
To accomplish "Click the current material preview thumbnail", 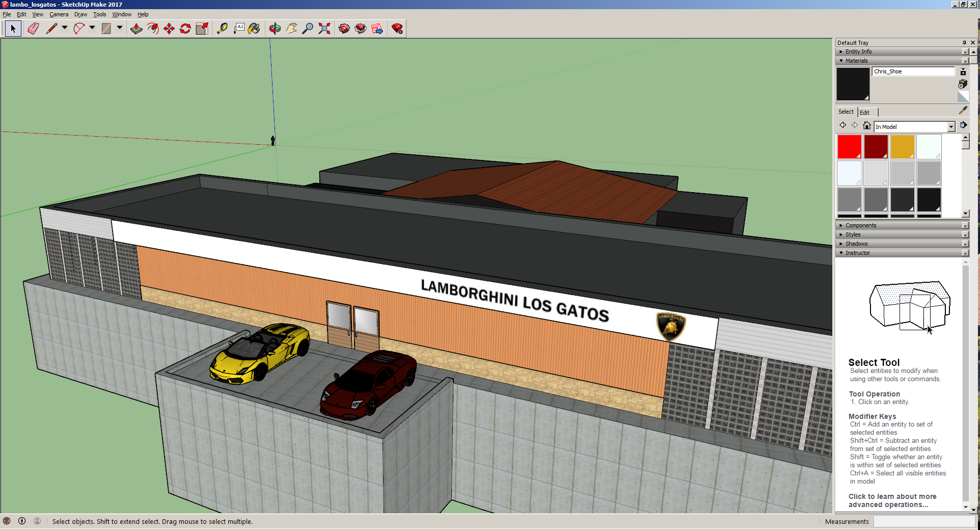I will pos(853,84).
